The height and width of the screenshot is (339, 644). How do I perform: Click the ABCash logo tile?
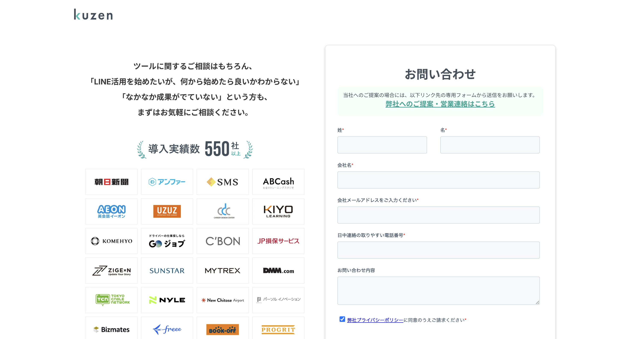click(278, 182)
